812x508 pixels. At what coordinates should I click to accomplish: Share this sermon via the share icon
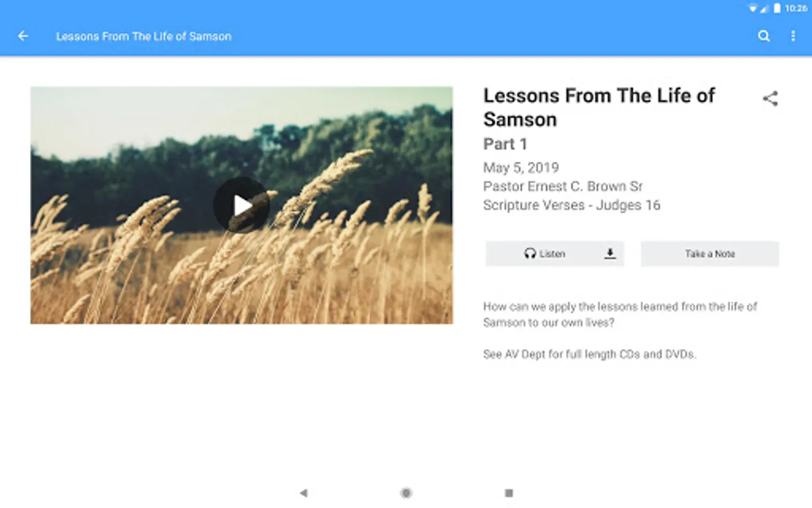coord(770,99)
